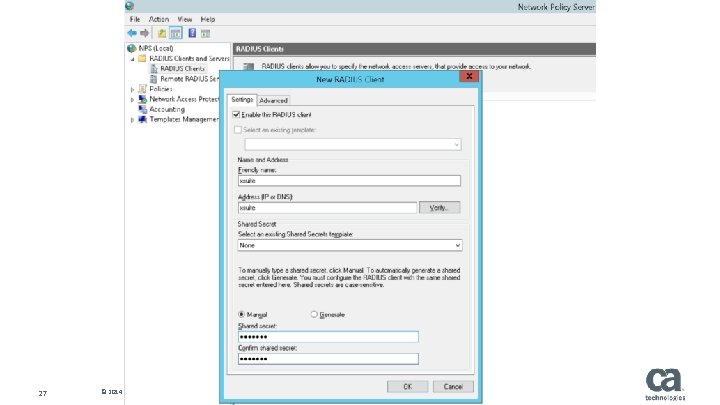The height and width of the screenshot is (405, 720).
Task: Select Templates Management tree label
Action: [184, 119]
